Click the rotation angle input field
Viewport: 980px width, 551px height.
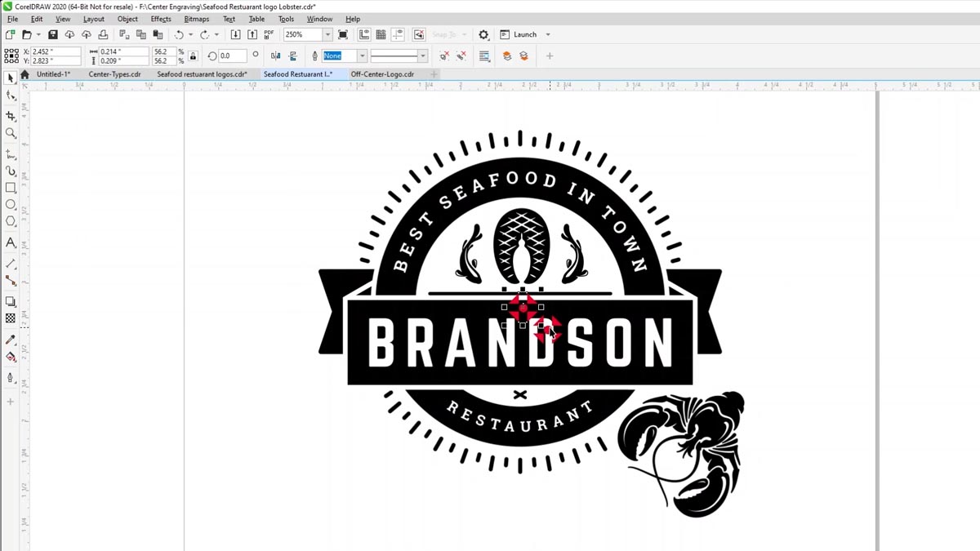(231, 56)
